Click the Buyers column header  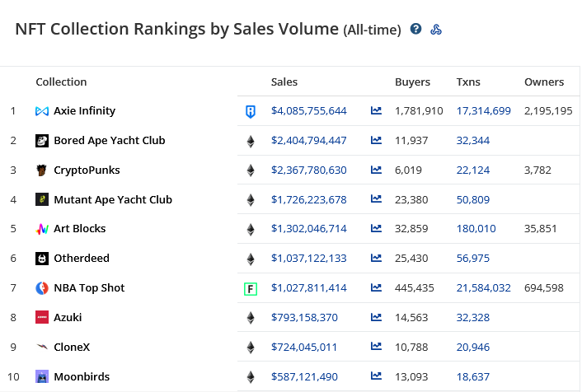pyautogui.click(x=412, y=82)
